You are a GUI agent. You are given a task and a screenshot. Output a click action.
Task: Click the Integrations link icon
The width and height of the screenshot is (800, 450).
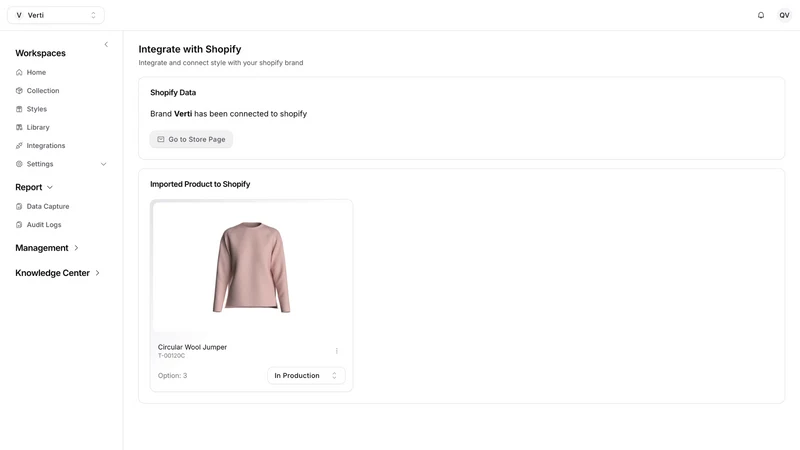19,146
